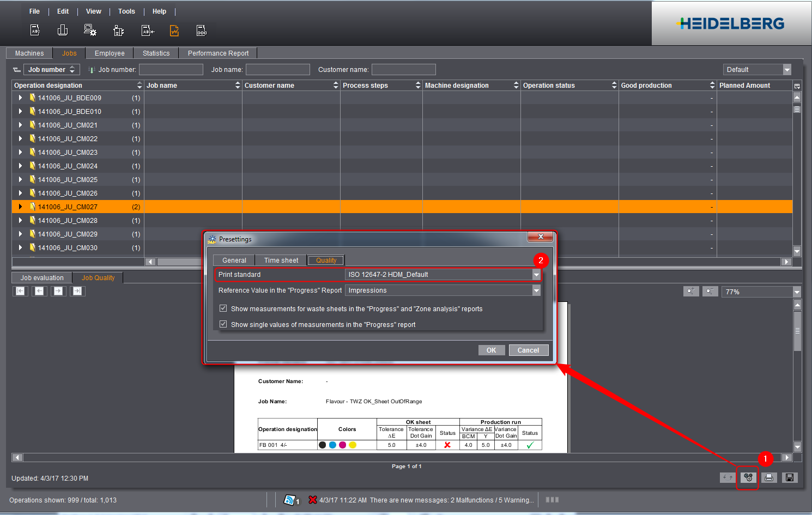Image resolution: width=812 pixels, height=515 pixels.
Task: Go to the next report page
Action: point(58,291)
